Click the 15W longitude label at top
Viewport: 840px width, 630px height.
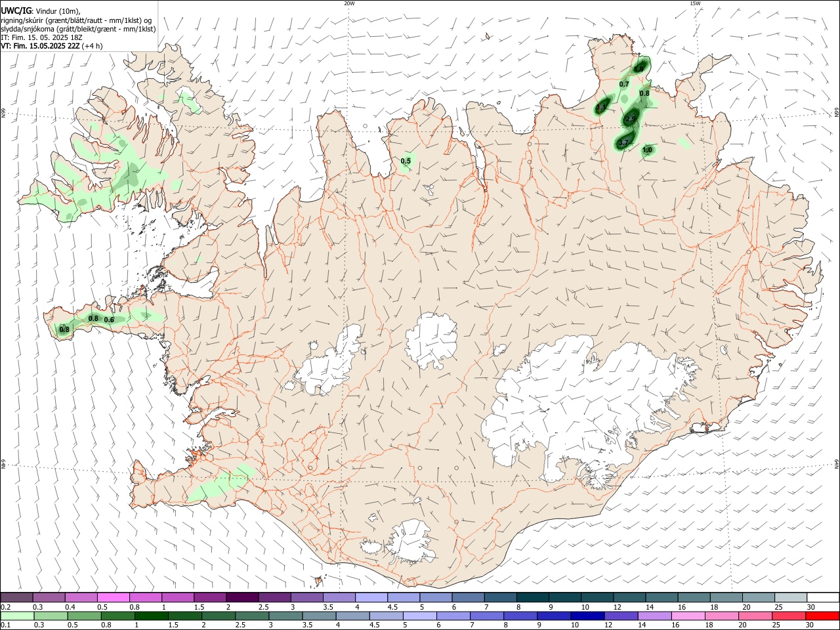695,3
